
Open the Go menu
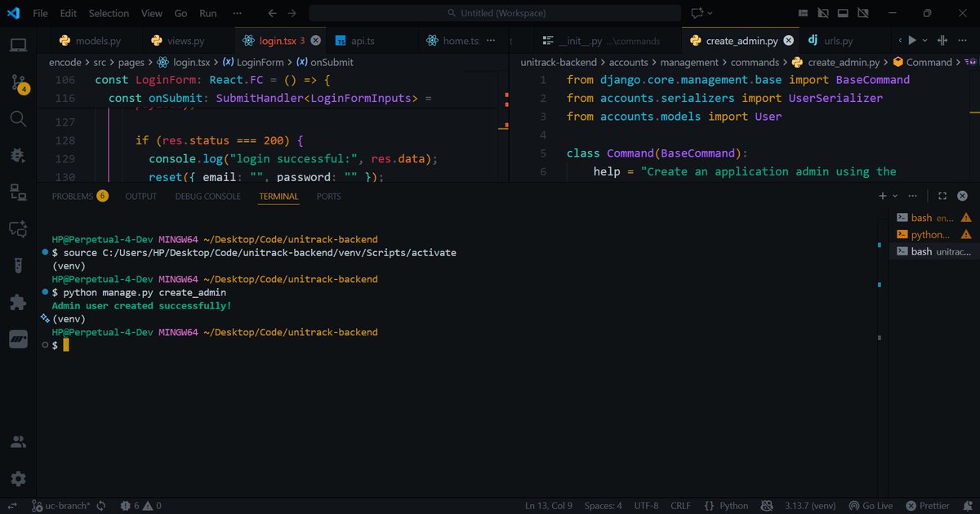[180, 13]
